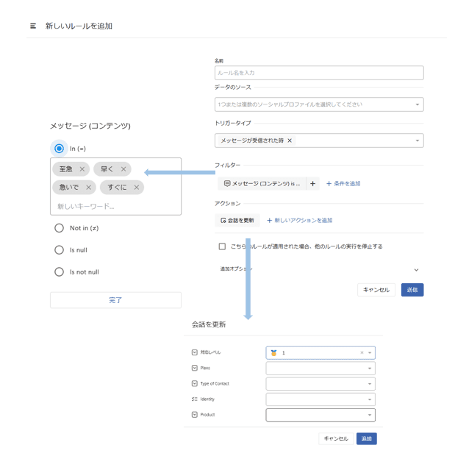This screenshot has width=455, height=476.
Task: Delete the 急いで keyword chip
Action: point(89,188)
